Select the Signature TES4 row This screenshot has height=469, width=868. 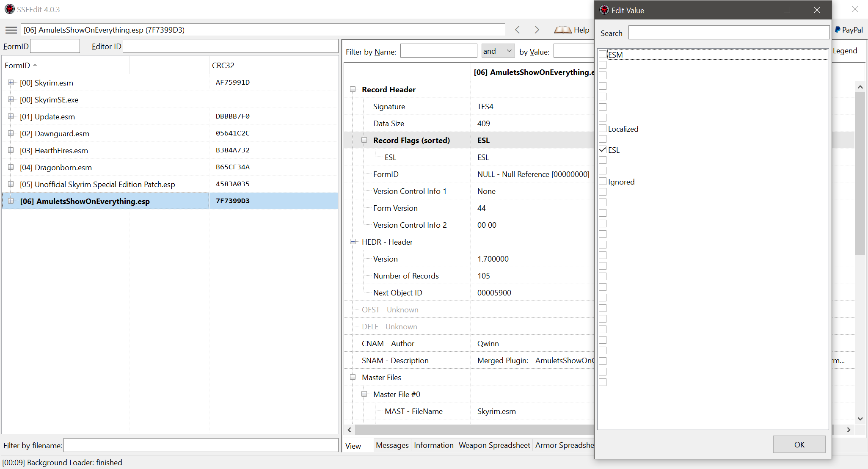[470, 106]
